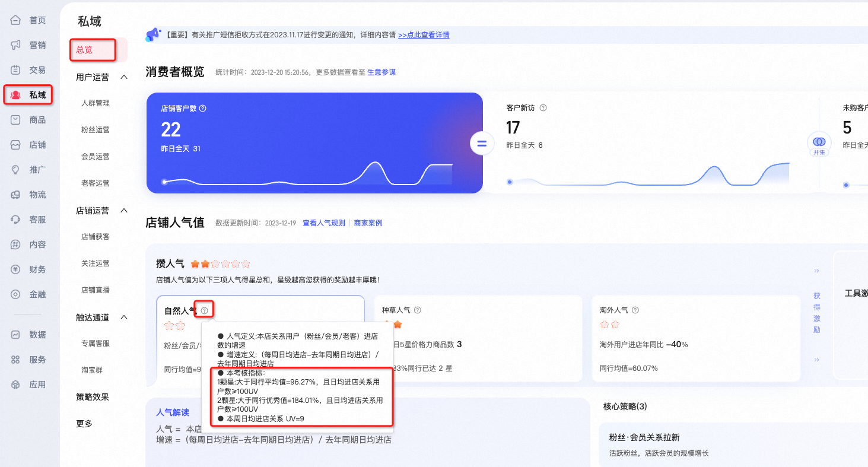This screenshot has width=868, height=467.
Task: Click the 并集 union circle icon
Action: pos(819,144)
